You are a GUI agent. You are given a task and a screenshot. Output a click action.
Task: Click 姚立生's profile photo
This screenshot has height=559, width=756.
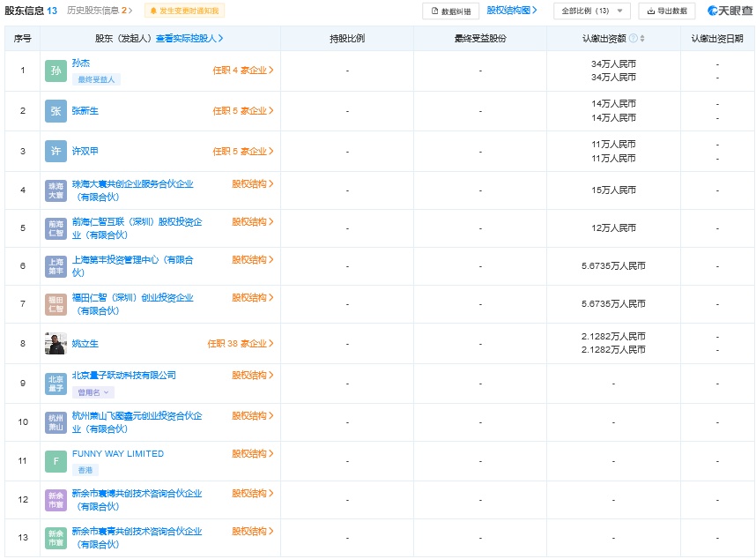[56, 344]
